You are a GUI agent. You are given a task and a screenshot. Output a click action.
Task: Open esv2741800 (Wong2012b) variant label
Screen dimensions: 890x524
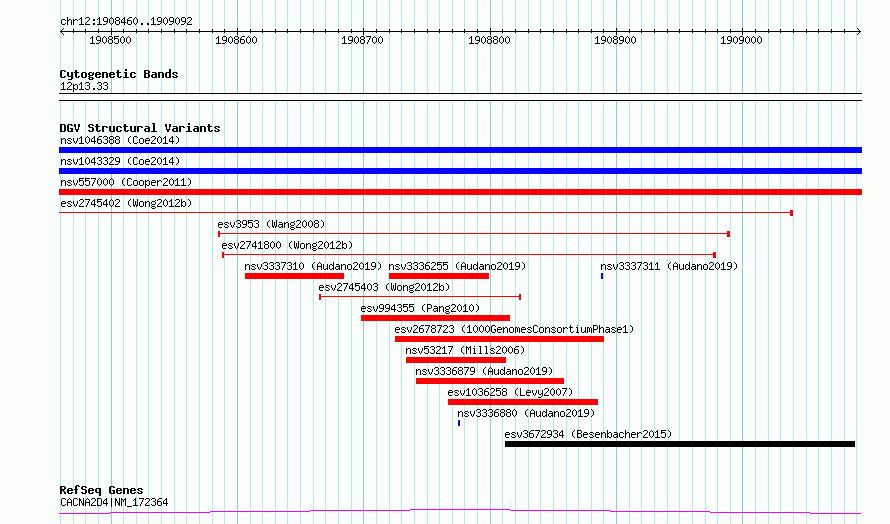click(287, 245)
